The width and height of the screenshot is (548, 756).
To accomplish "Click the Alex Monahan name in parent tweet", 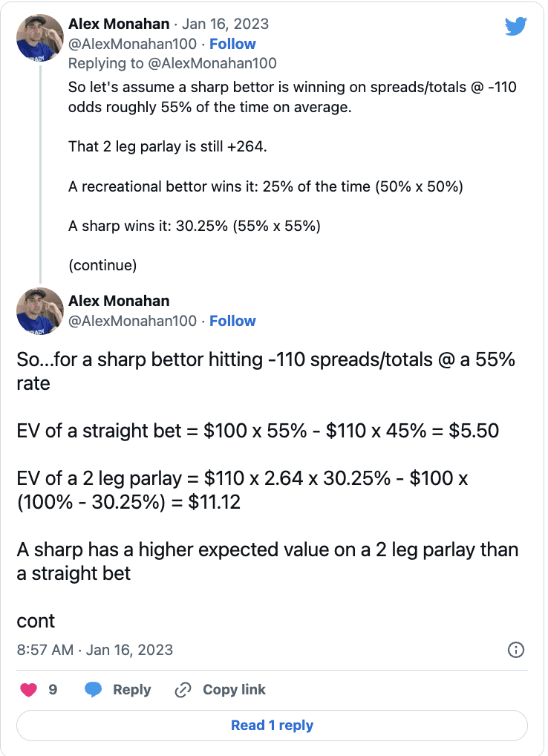I will tap(119, 24).
